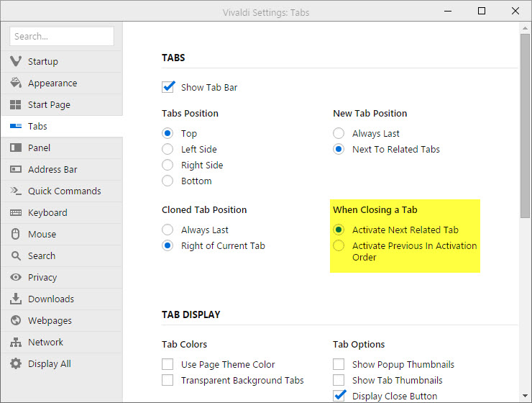Set New Tab Position to Always Last
Viewport: 532px width, 403px height.
(339, 133)
